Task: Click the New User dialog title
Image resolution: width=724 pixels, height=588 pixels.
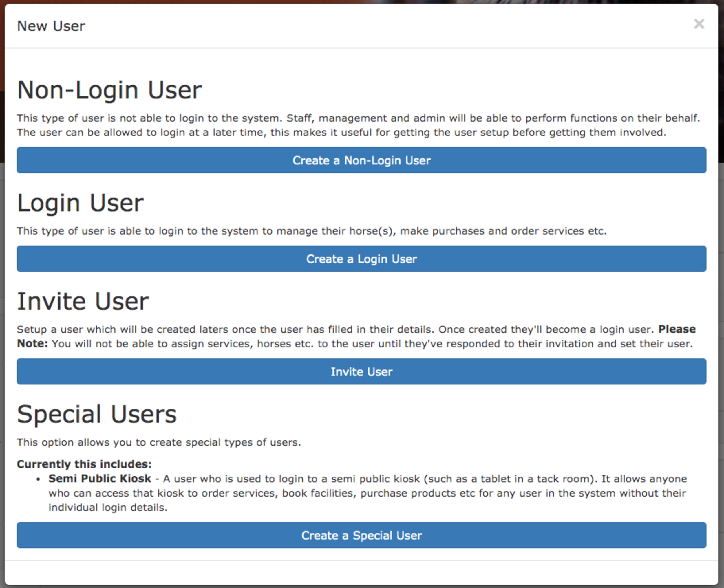Action: tap(51, 26)
